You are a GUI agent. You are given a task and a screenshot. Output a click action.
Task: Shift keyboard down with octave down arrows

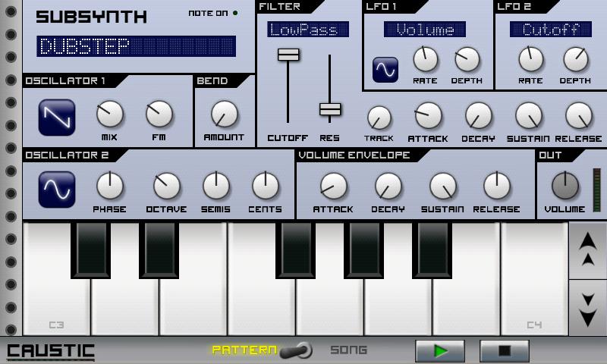pos(587,308)
